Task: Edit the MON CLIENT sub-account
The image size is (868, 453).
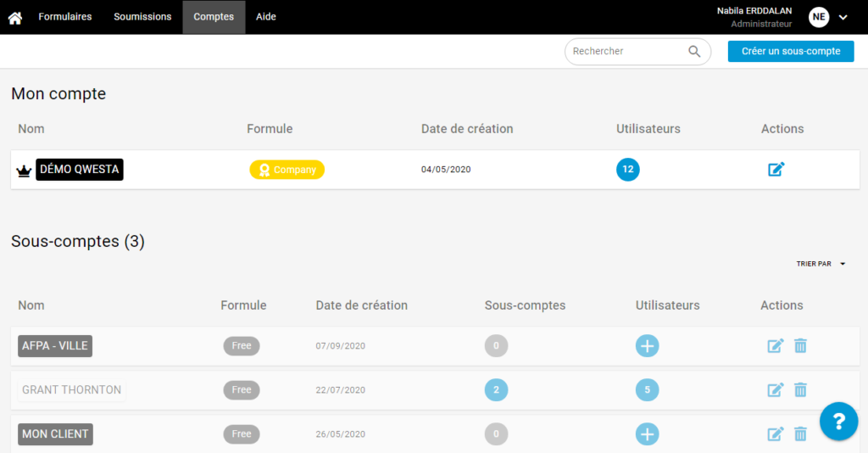Action: click(775, 434)
